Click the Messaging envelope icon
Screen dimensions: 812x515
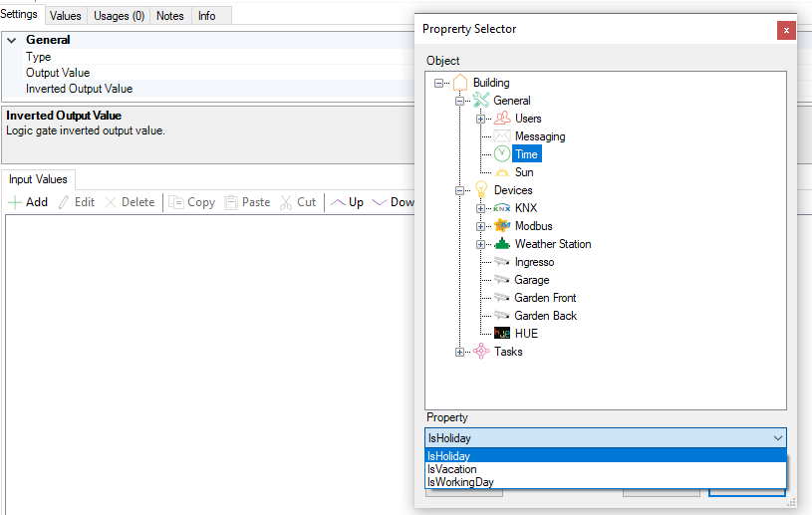(x=502, y=136)
